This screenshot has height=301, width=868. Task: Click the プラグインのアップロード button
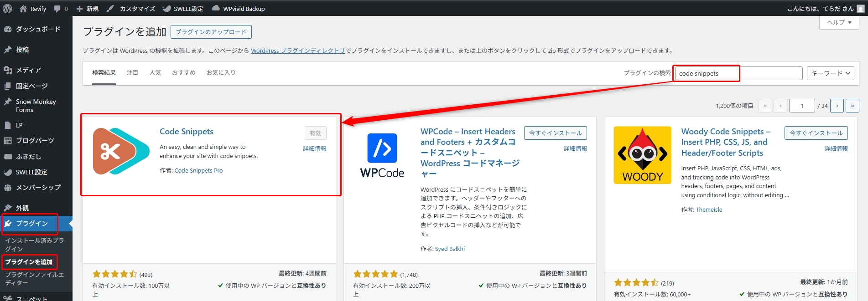[x=211, y=32]
